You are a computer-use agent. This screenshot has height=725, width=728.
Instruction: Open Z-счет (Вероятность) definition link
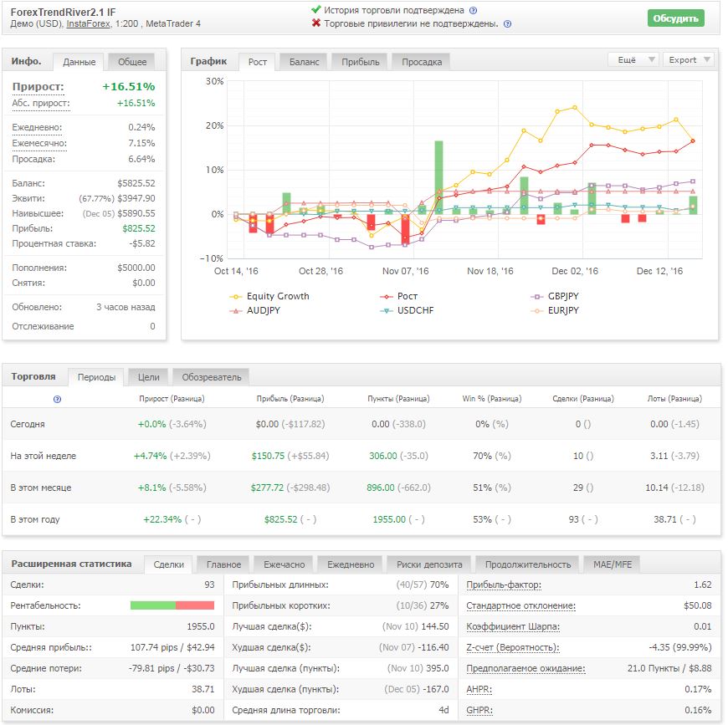pyautogui.click(x=513, y=647)
